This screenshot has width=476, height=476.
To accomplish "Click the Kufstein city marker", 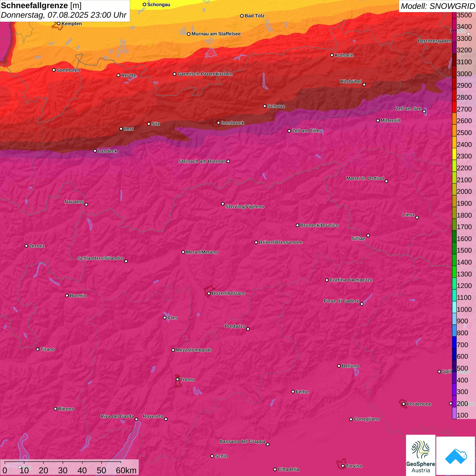I will (x=332, y=55).
